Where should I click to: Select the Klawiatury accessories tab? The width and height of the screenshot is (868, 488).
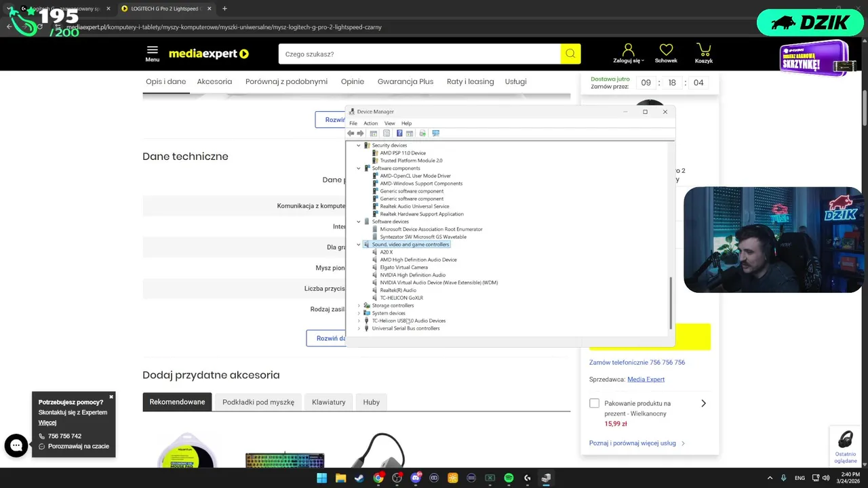coord(329,402)
